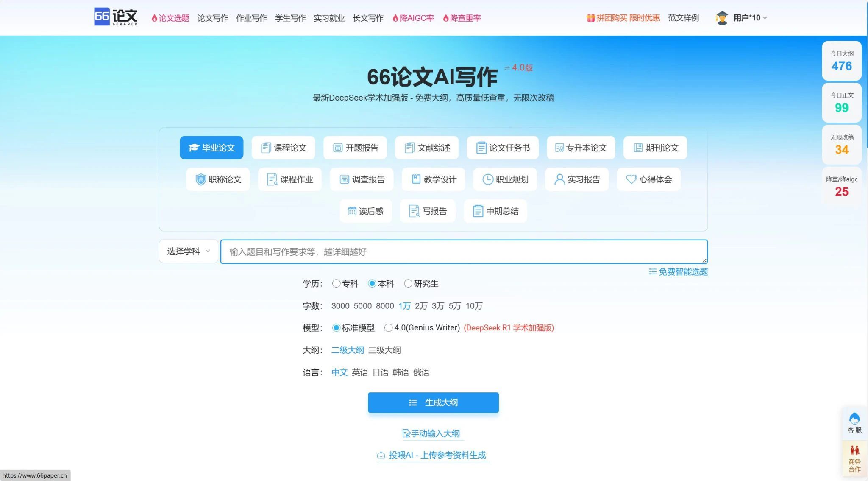The width and height of the screenshot is (868, 481).
Task: Click the icon on 课程作业
Action: point(272,179)
